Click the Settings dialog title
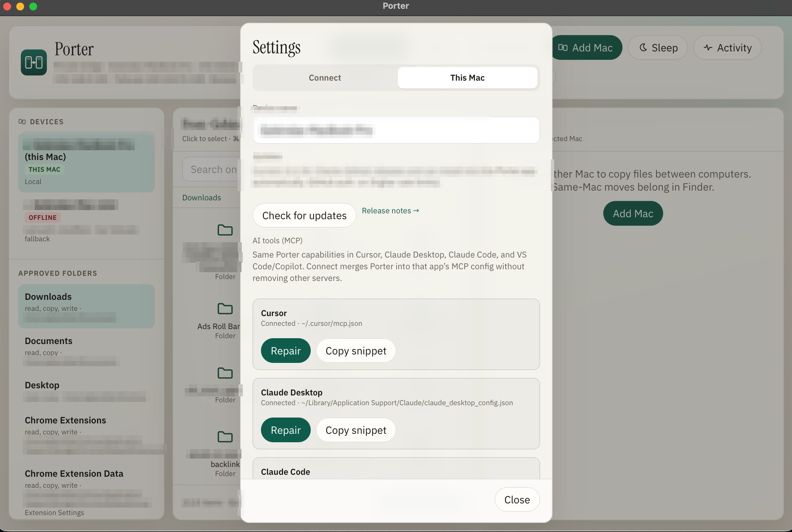 click(x=276, y=47)
